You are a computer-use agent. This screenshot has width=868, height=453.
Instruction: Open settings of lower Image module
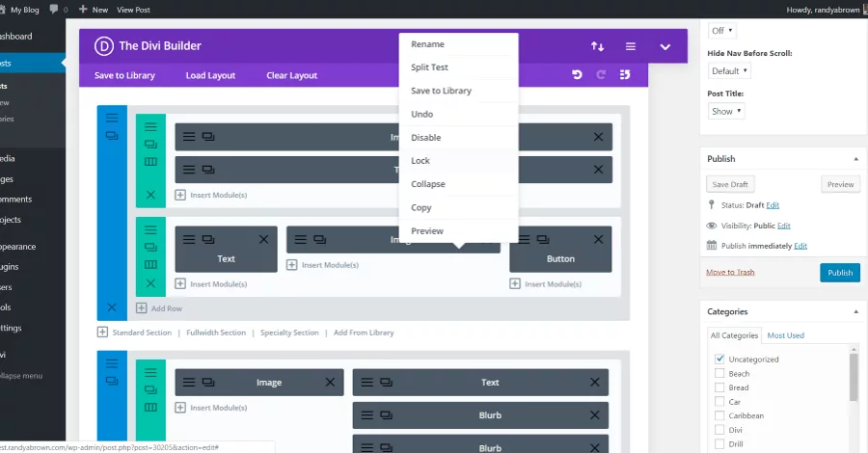(189, 383)
